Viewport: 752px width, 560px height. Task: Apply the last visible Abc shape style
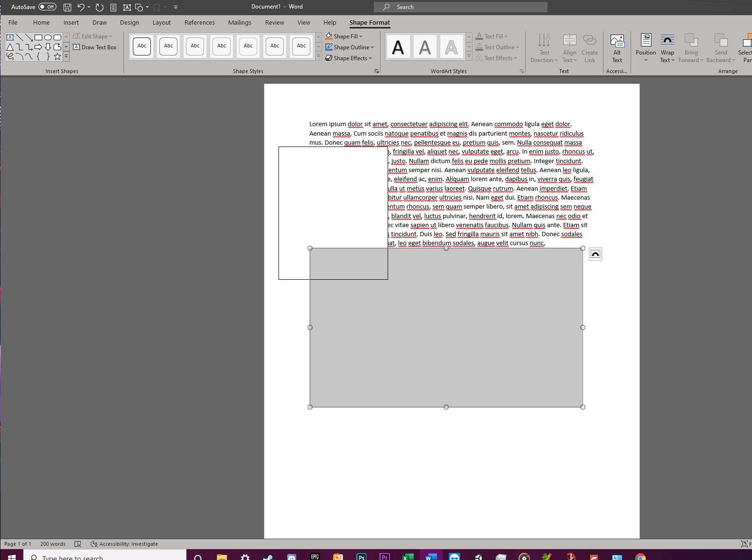point(301,46)
